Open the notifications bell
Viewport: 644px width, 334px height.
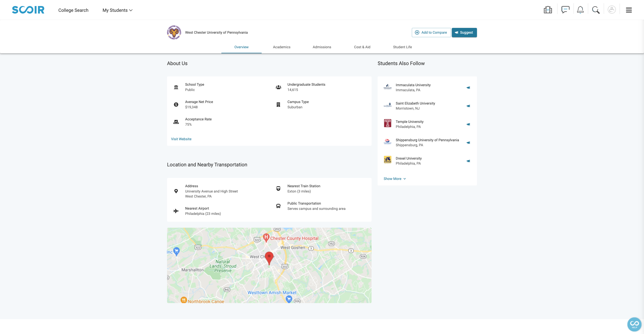click(x=580, y=10)
